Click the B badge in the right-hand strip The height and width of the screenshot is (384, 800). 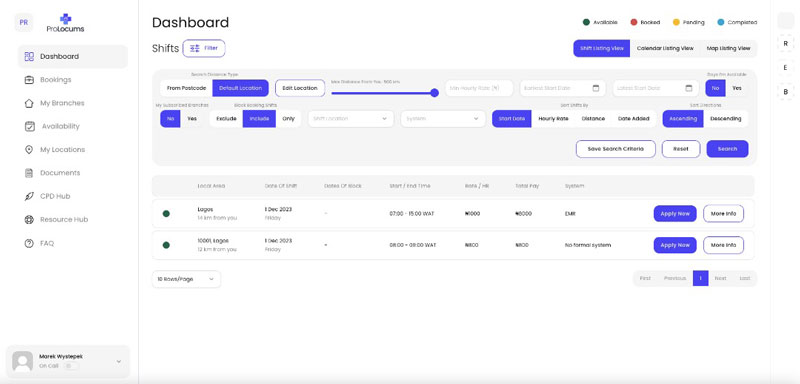[x=785, y=92]
